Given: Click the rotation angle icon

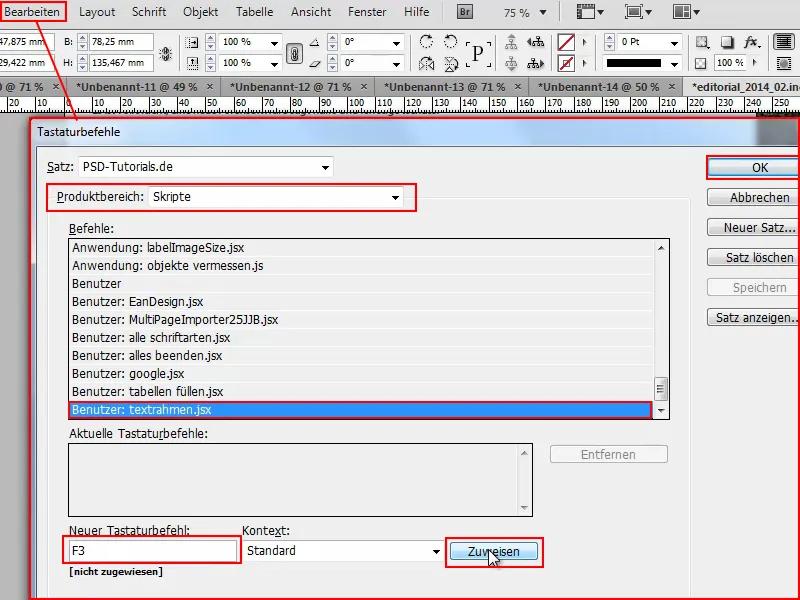Looking at the screenshot, I should pyautogui.click(x=314, y=42).
